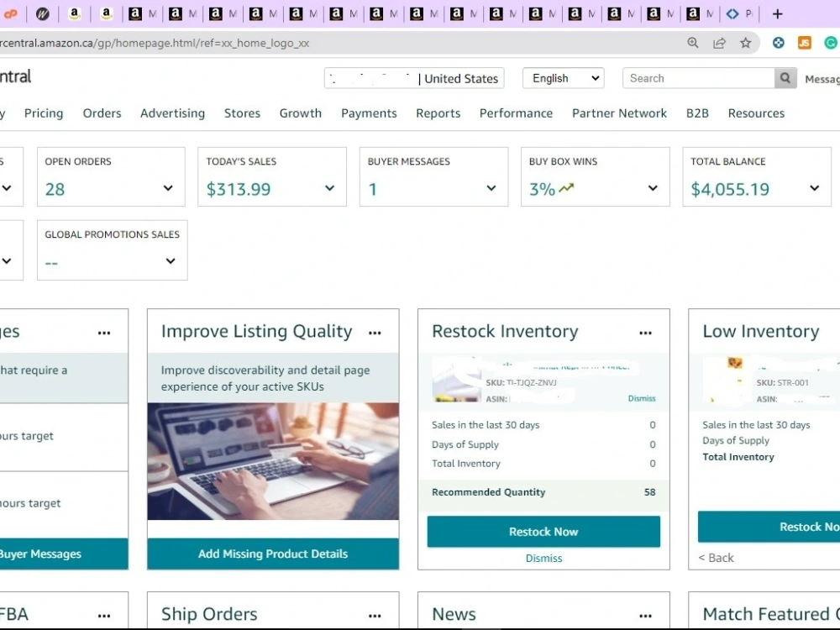Bookmark this page with the star icon
Screen dimensions: 840x630
(745, 43)
